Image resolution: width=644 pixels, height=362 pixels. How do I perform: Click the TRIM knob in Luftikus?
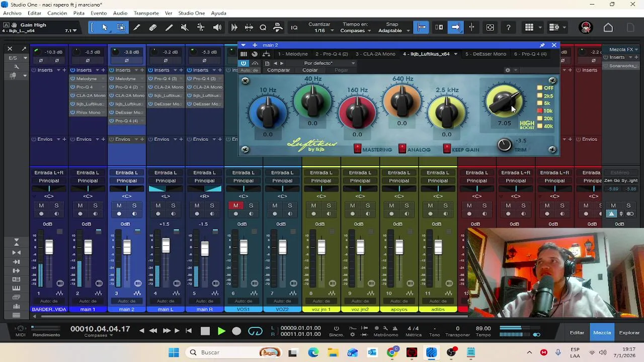[504, 145]
